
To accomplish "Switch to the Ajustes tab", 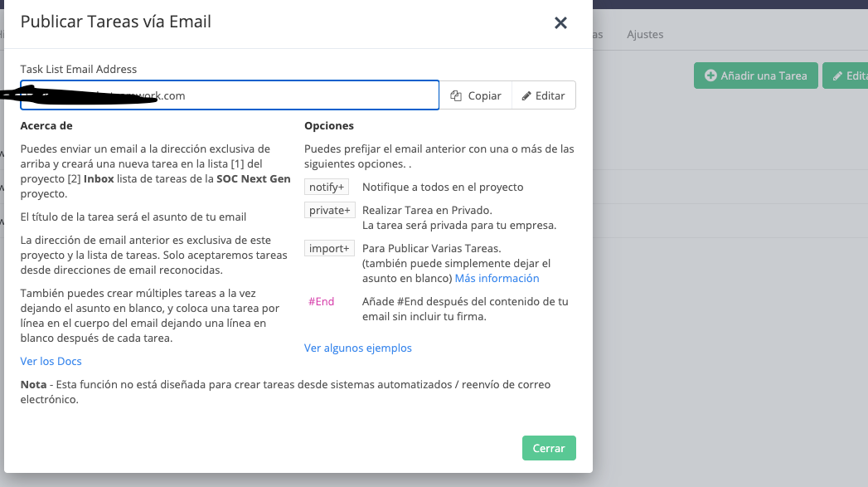I will pyautogui.click(x=645, y=35).
